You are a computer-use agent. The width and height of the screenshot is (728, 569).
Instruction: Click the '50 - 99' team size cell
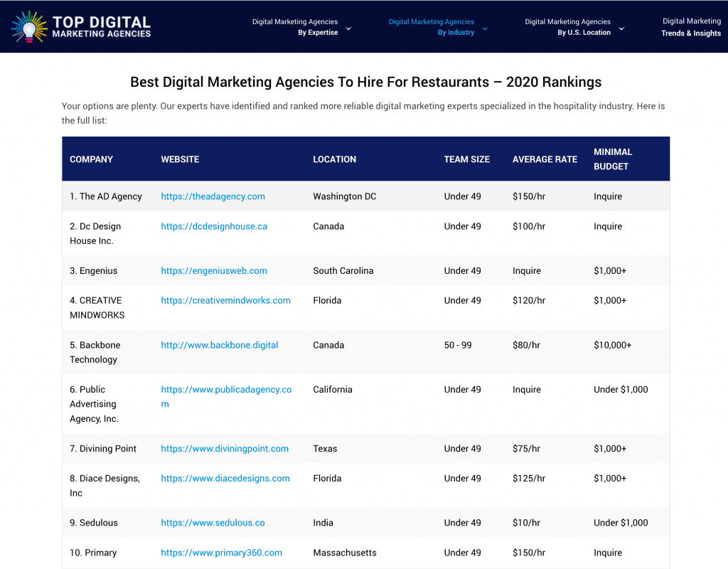click(458, 345)
